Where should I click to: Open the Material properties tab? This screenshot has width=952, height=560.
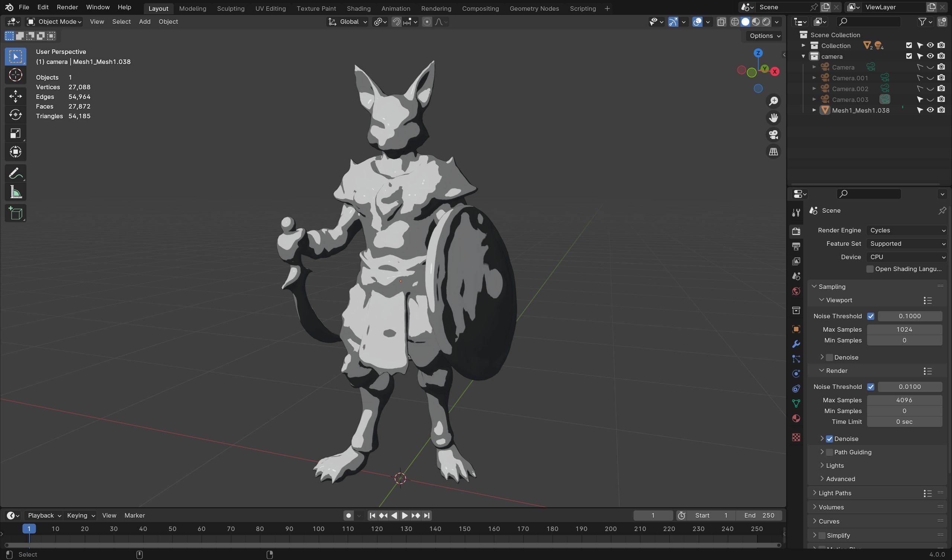pyautogui.click(x=796, y=418)
